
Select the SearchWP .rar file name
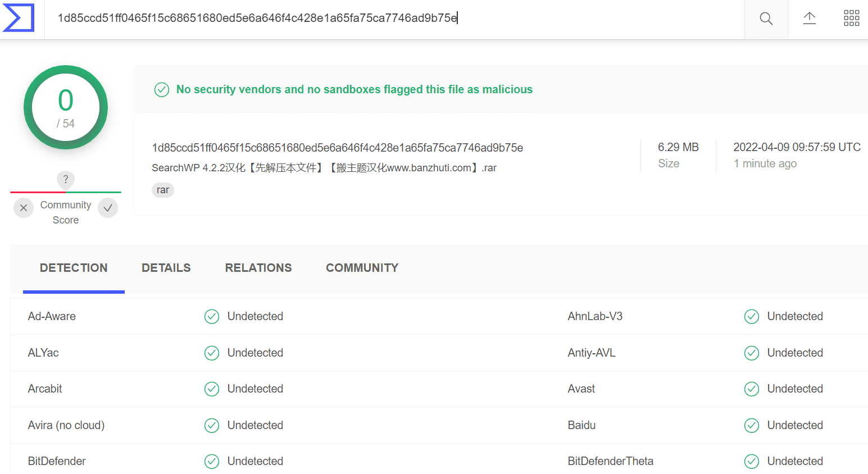click(324, 168)
